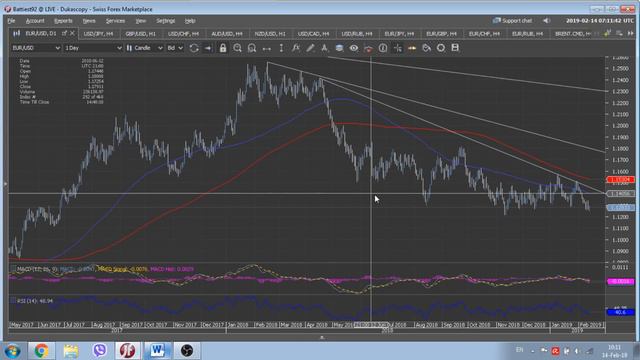Open Viber from the taskbar
Screen dimensions: 640x360
[100, 351]
